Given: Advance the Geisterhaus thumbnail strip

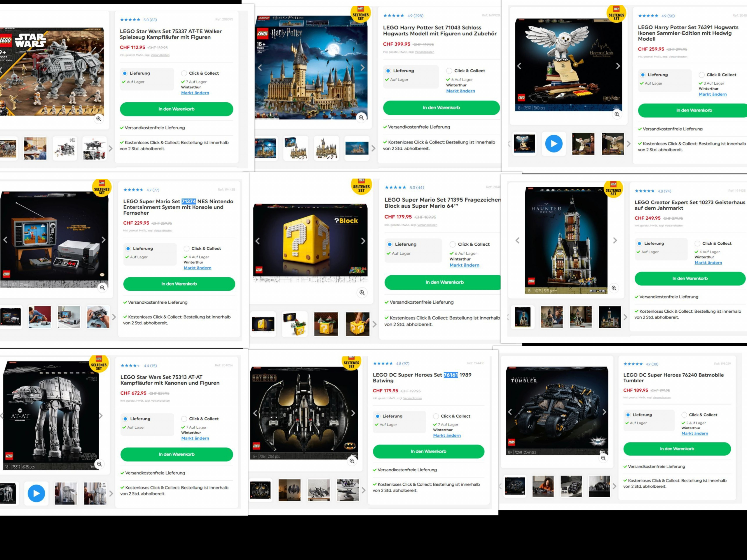Looking at the screenshot, I should point(625,317).
